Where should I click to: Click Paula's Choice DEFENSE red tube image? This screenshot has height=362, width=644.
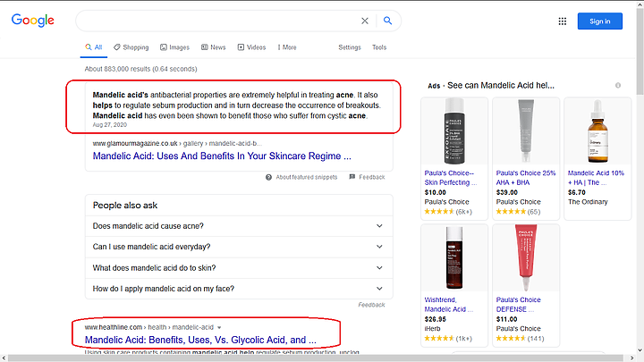click(x=526, y=257)
